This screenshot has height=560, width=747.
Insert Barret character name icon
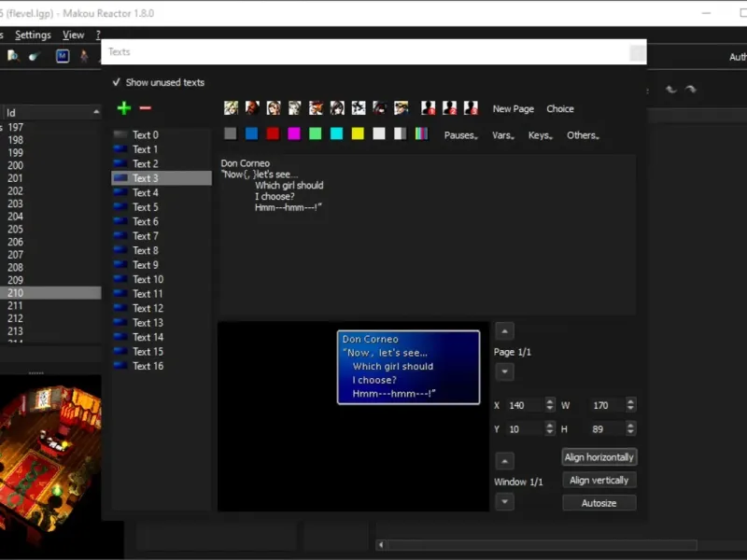[252, 108]
